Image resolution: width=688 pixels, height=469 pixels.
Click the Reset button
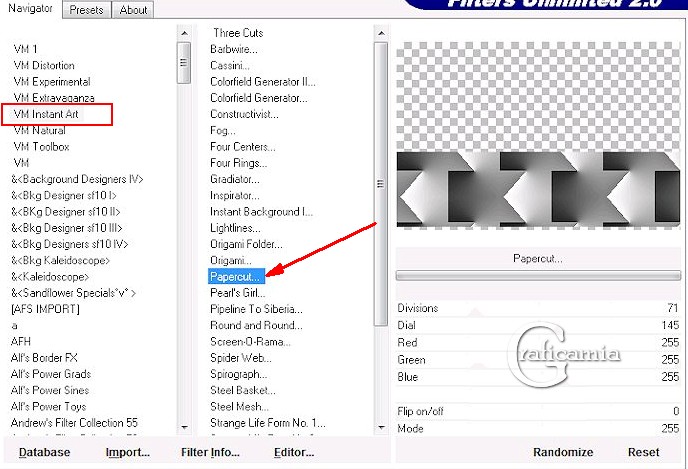pyautogui.click(x=643, y=452)
